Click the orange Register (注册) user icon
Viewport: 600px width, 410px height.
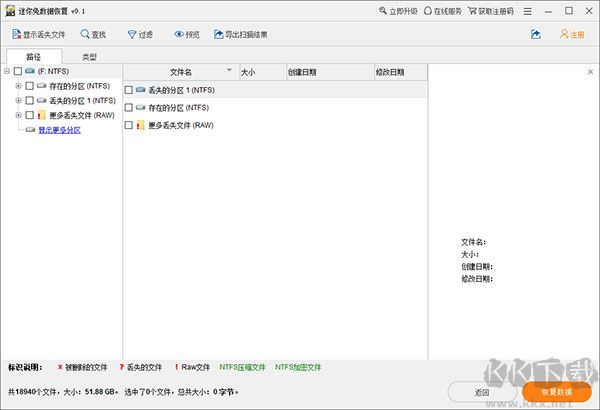564,34
